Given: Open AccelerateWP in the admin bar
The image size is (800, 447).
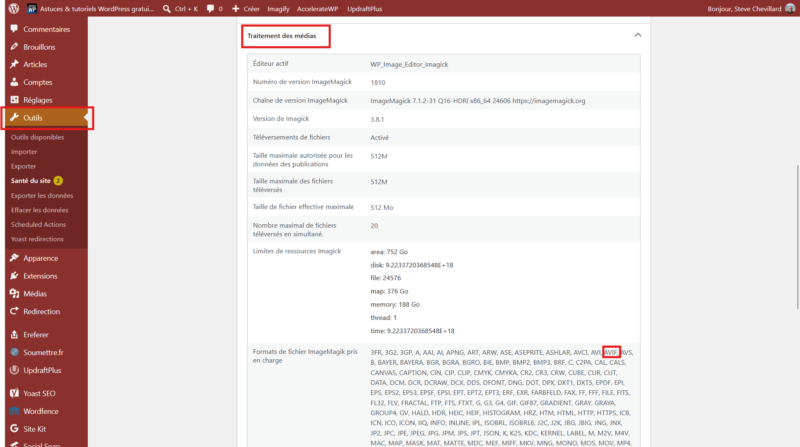Looking at the screenshot, I should tap(317, 9).
